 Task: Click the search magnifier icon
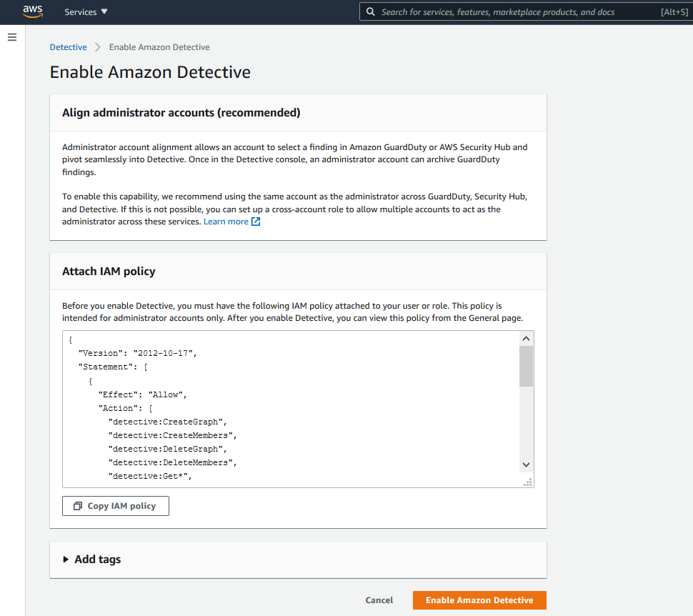pos(370,12)
